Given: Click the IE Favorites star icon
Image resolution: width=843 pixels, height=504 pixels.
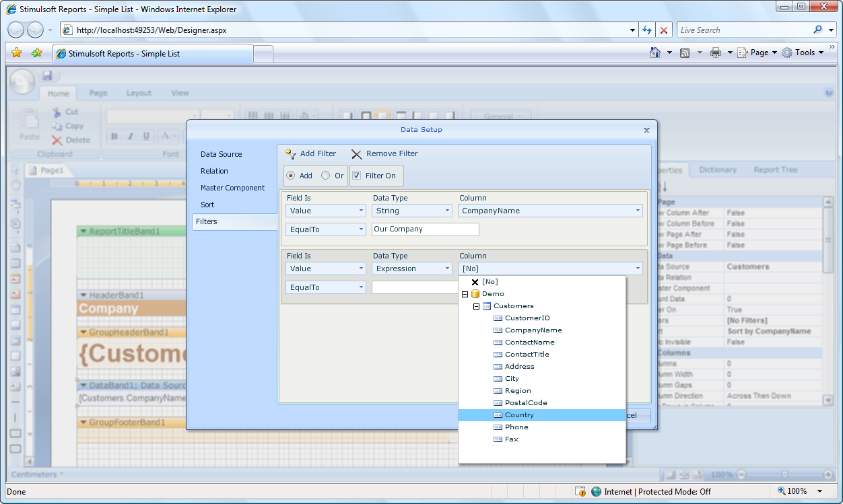Looking at the screenshot, I should [x=17, y=53].
